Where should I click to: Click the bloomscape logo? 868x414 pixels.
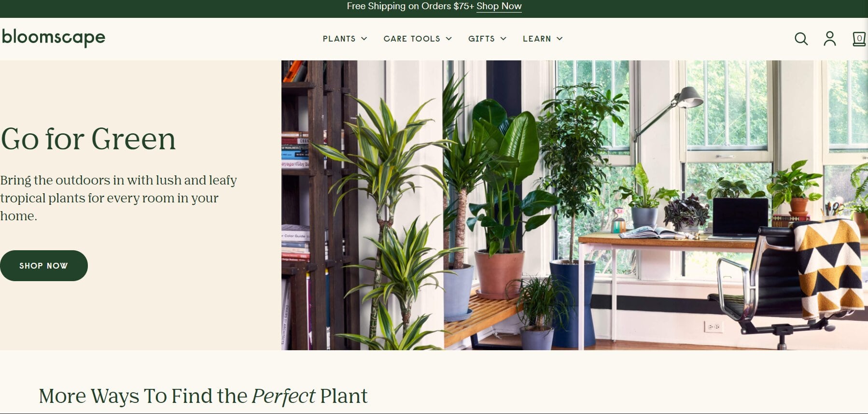tap(53, 38)
